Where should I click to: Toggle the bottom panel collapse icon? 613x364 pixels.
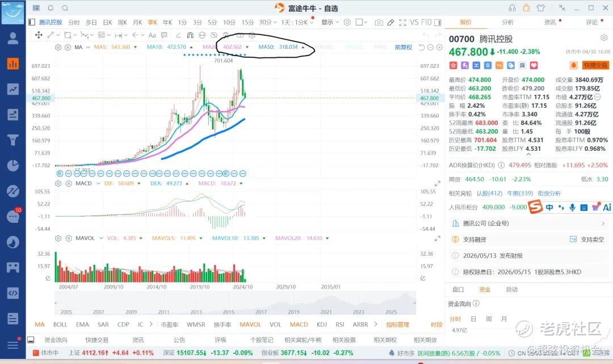[31, 340]
